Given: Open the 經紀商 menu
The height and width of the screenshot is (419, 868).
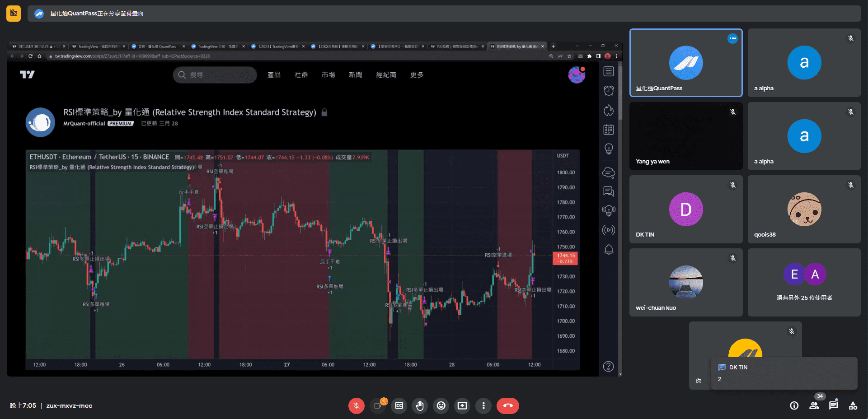Looking at the screenshot, I should [x=386, y=75].
